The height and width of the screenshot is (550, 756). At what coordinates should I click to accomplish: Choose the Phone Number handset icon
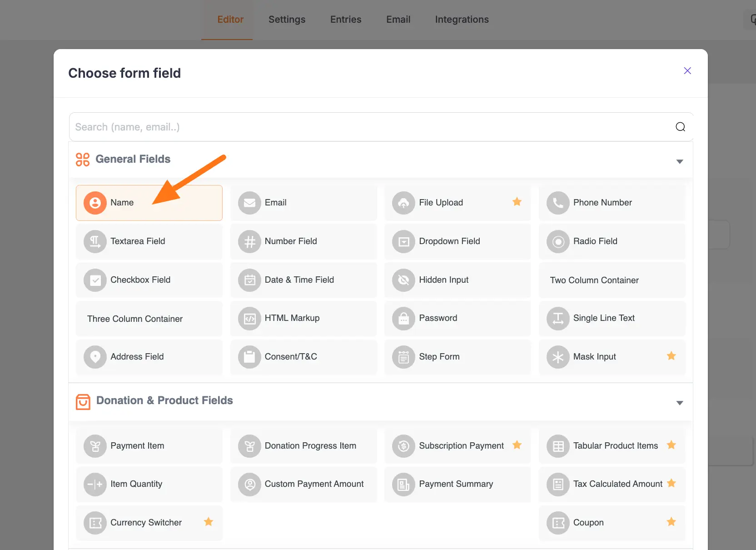tap(558, 203)
